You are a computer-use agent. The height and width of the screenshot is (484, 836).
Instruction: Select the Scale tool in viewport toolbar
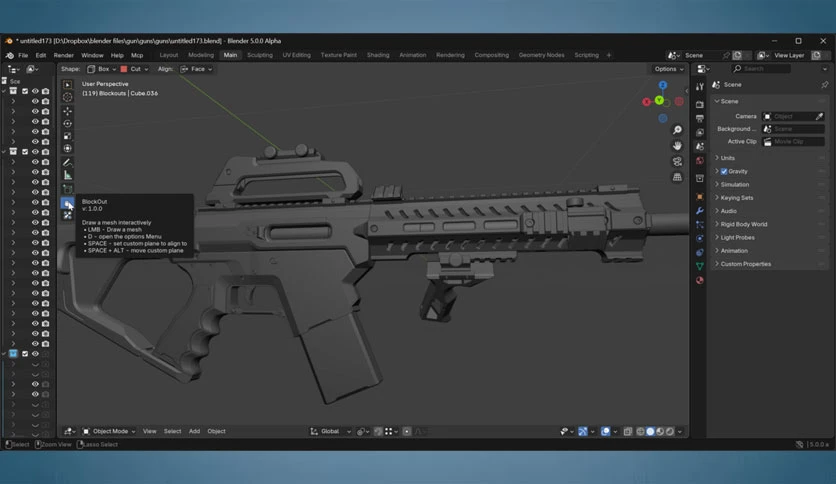[68, 136]
